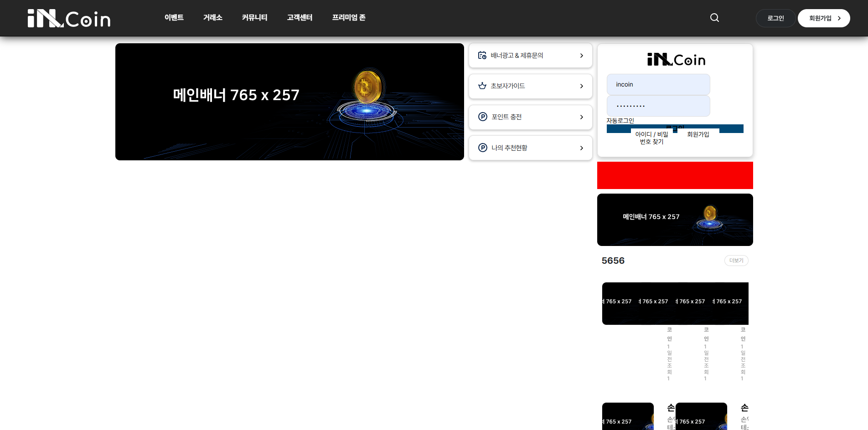
Task: Click the INCoin logo in the login panel
Action: (x=676, y=60)
